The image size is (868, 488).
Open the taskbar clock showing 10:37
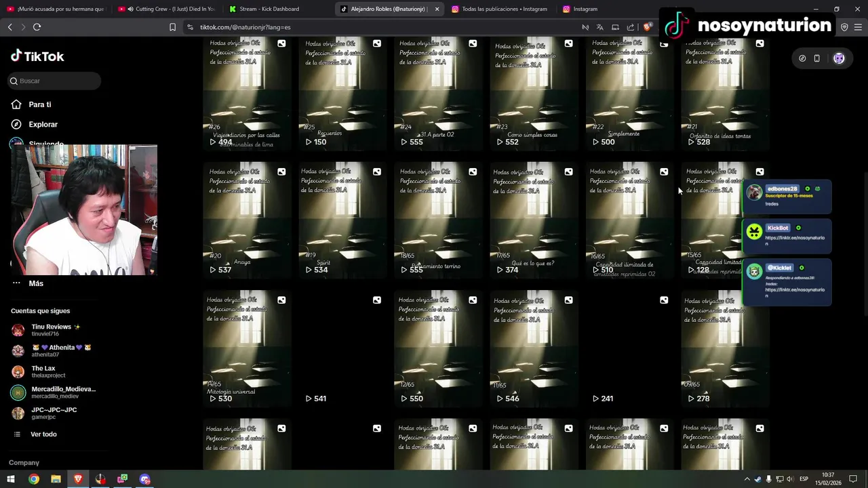coord(828,479)
